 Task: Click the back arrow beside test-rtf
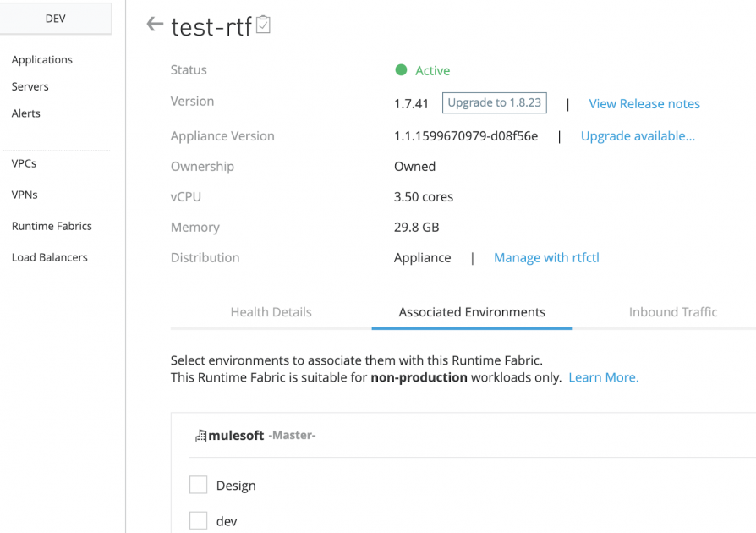click(x=153, y=25)
